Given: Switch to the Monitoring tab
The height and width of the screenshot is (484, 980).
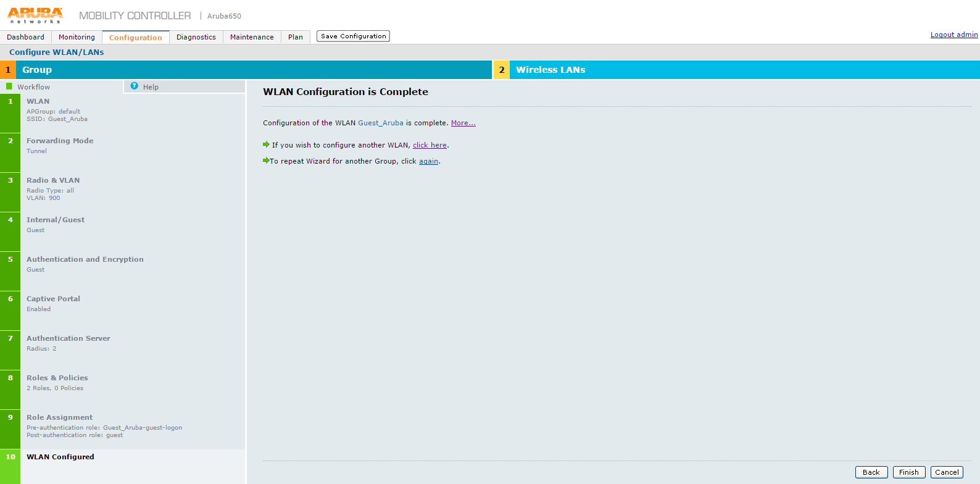Looking at the screenshot, I should click(77, 37).
